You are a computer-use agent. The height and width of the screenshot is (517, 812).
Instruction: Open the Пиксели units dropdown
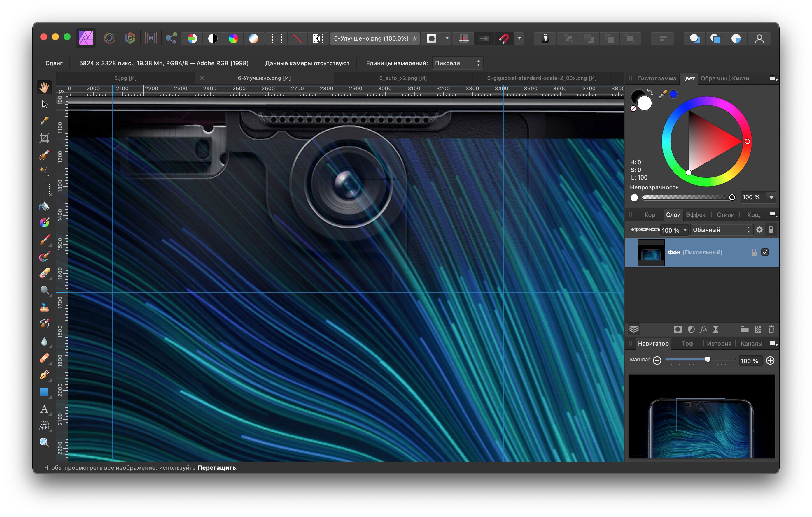pyautogui.click(x=457, y=63)
